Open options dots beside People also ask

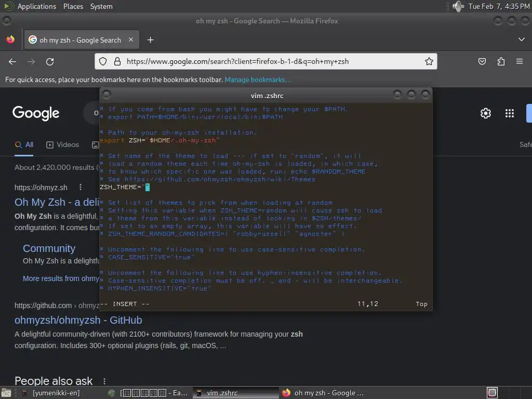click(x=104, y=381)
